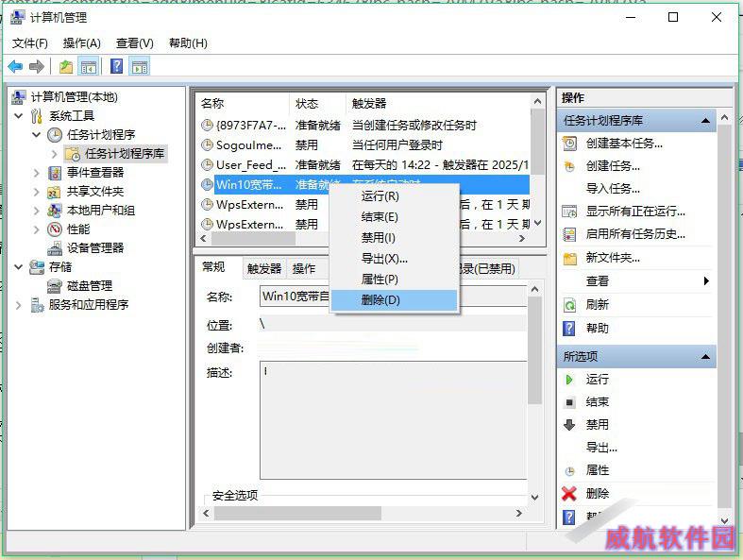Choose 删除(D) in the context menu
The height and width of the screenshot is (560, 743).
coord(395,300)
